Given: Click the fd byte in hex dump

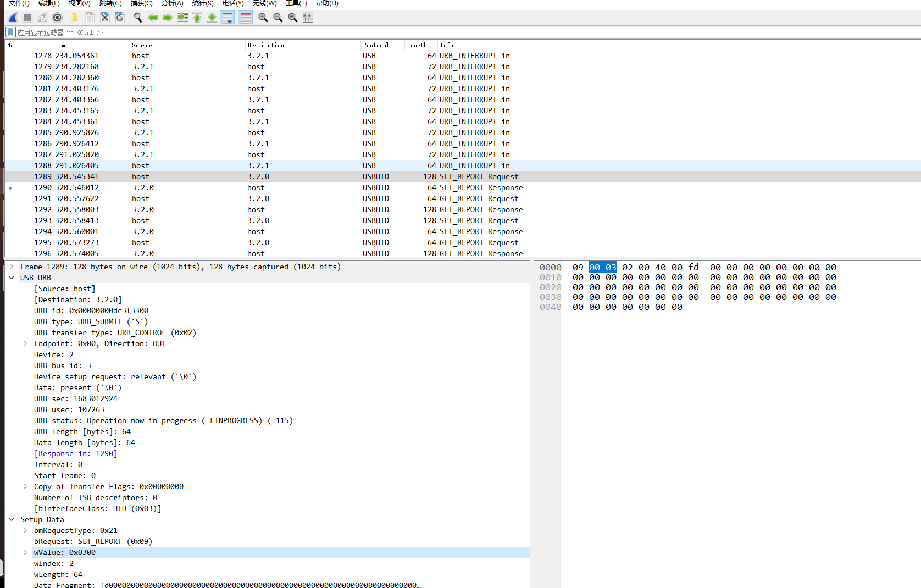Looking at the screenshot, I should pyautogui.click(x=693, y=268).
